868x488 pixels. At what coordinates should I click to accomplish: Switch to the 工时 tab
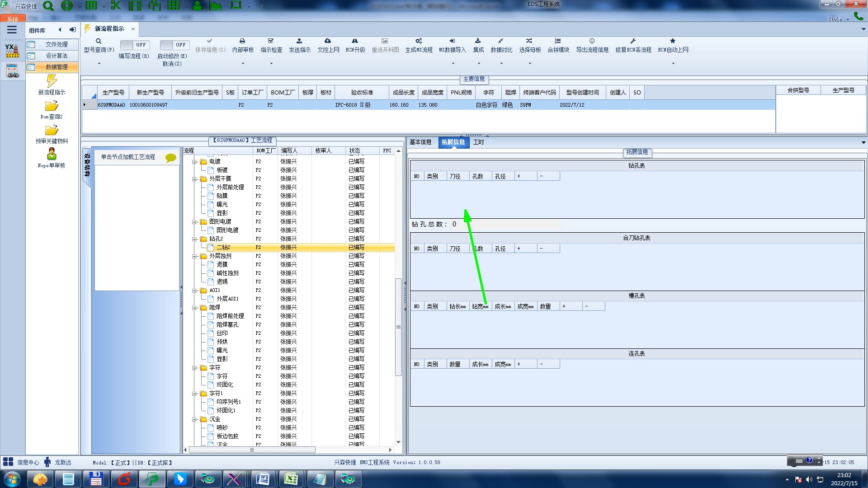pyautogui.click(x=478, y=142)
